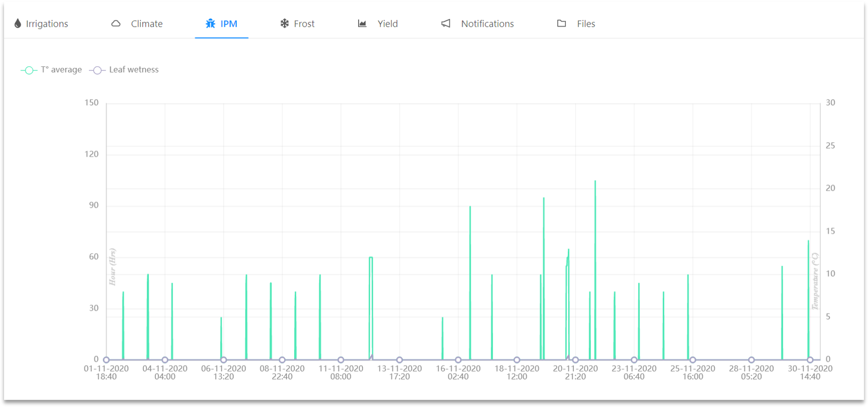
Task: Click the Hour (Hrs) axis title
Action: point(113,267)
